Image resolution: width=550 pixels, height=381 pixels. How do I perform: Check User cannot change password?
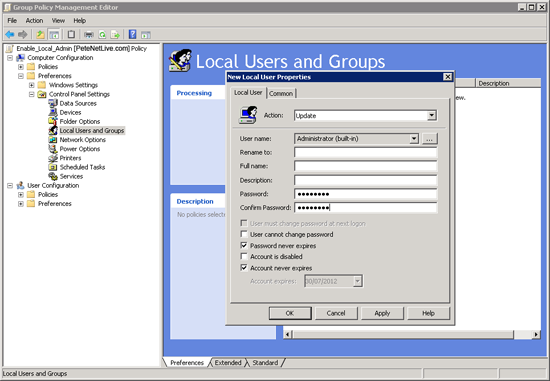244,234
